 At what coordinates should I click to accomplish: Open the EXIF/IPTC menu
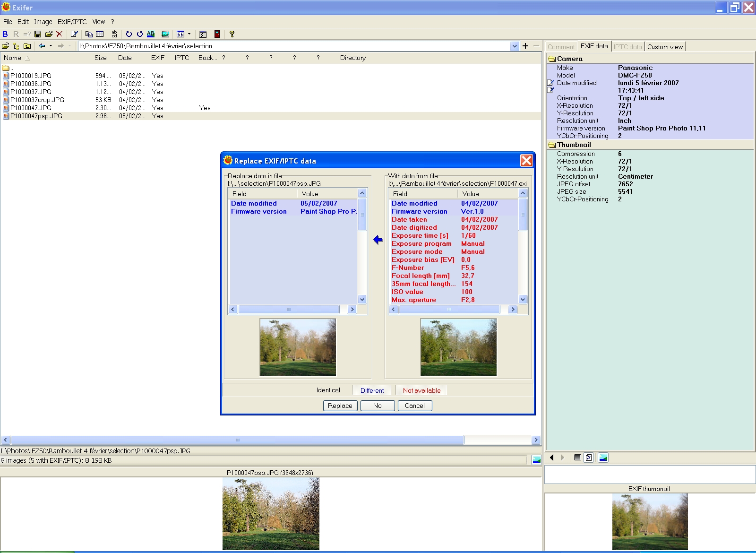[x=72, y=22]
